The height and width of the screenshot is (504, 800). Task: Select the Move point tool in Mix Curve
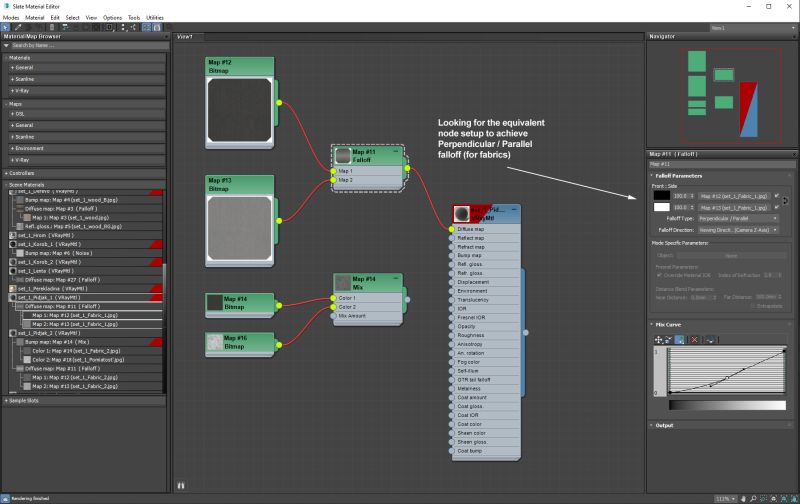coord(658,340)
